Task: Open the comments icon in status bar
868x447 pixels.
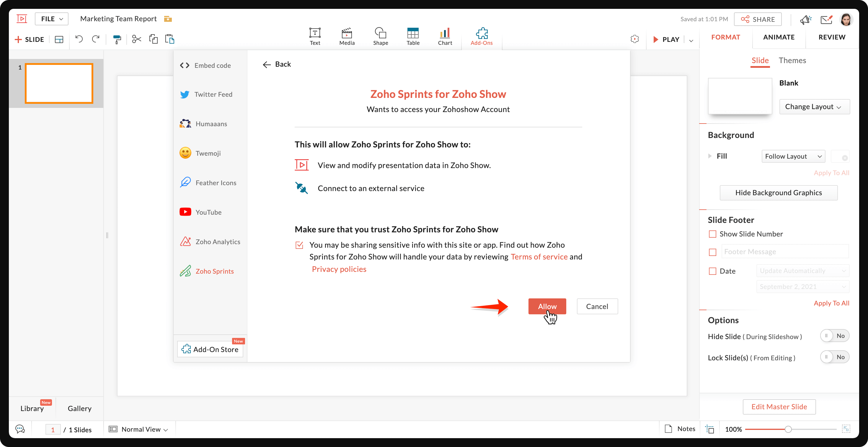Action: click(20, 429)
